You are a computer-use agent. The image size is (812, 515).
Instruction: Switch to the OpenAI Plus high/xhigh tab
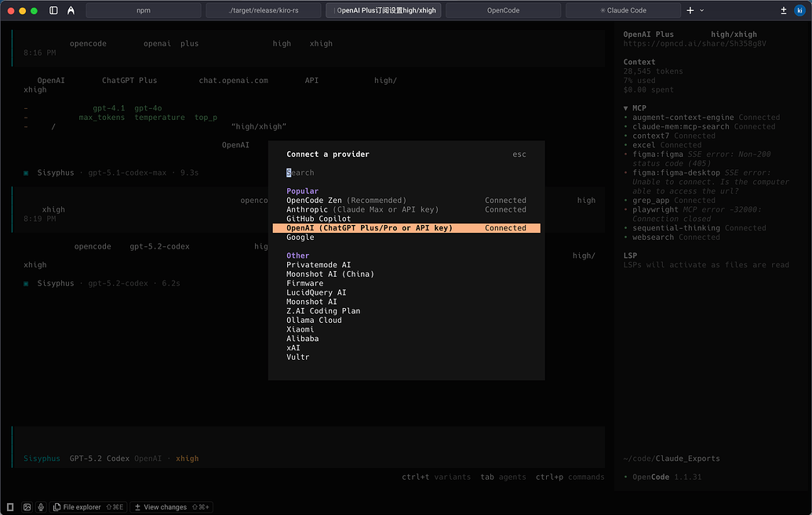pyautogui.click(x=384, y=10)
